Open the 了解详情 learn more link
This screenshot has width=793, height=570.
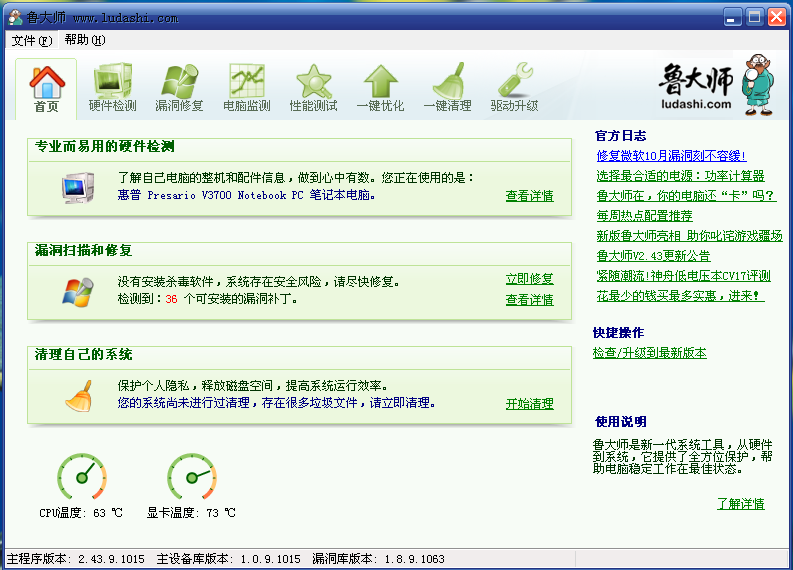tap(740, 503)
